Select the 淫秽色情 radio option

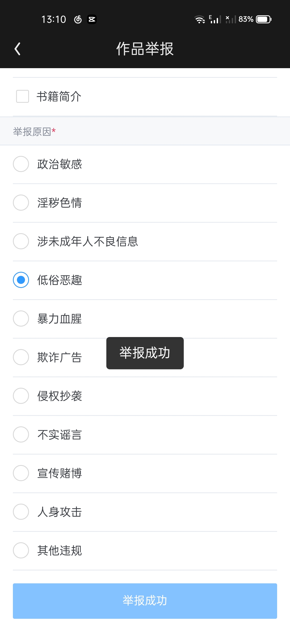21,203
